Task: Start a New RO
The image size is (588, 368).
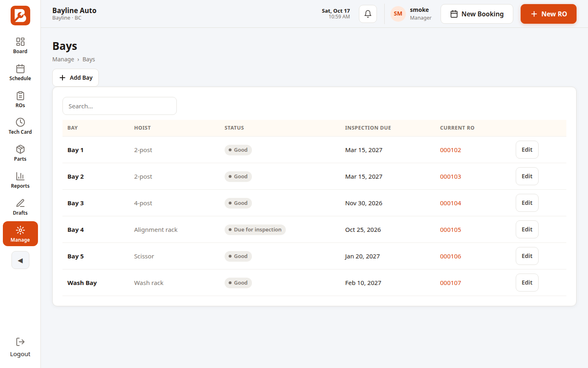Action: pos(548,14)
